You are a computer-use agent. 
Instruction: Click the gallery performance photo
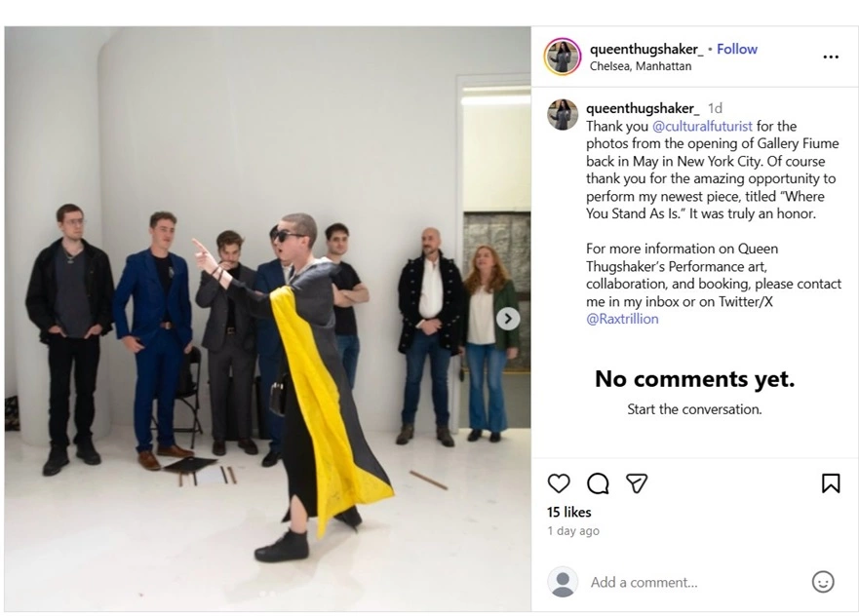coord(268,319)
